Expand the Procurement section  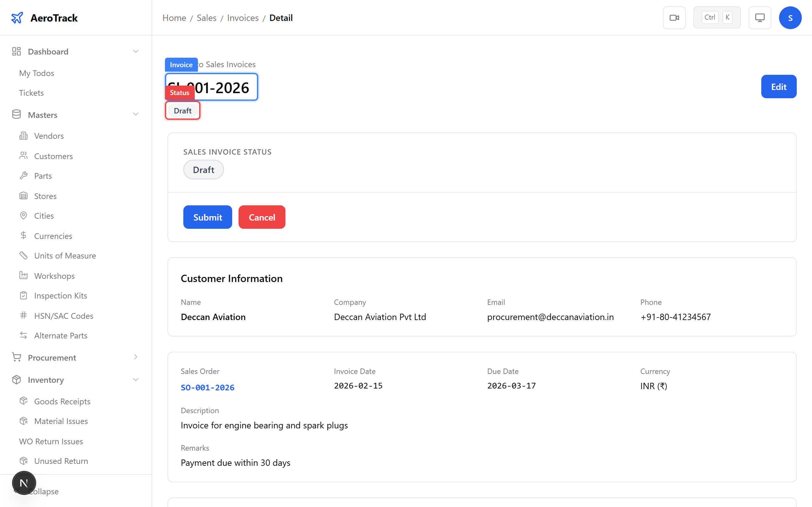pyautogui.click(x=135, y=357)
